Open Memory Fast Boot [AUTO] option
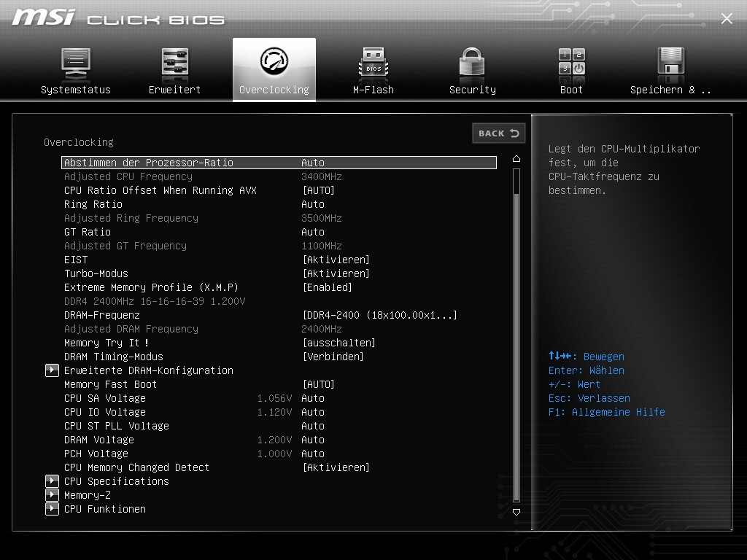 coord(318,384)
